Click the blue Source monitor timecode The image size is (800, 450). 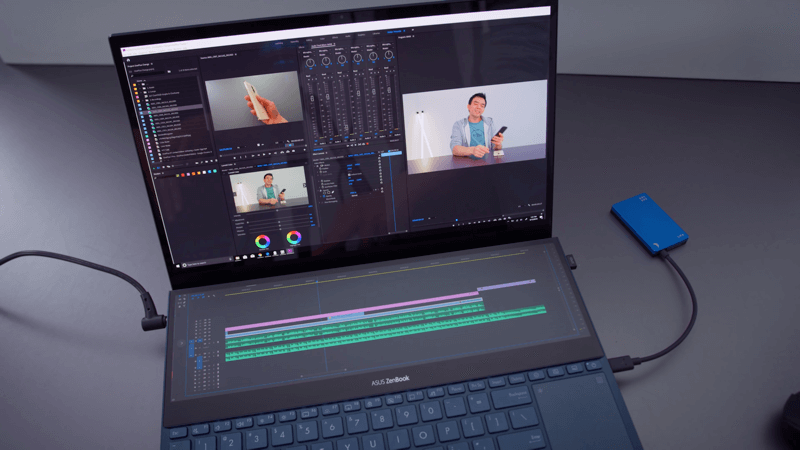coord(225,149)
